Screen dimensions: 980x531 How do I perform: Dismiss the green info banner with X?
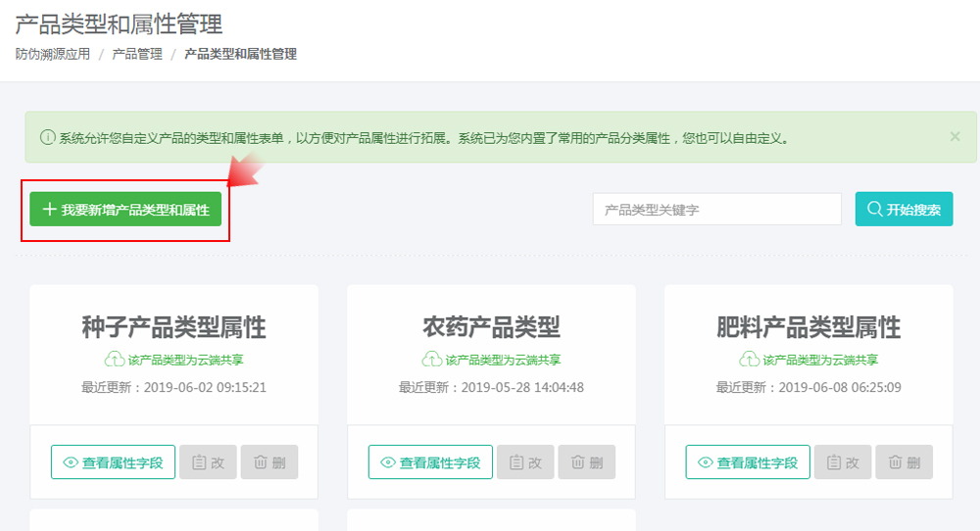click(955, 137)
